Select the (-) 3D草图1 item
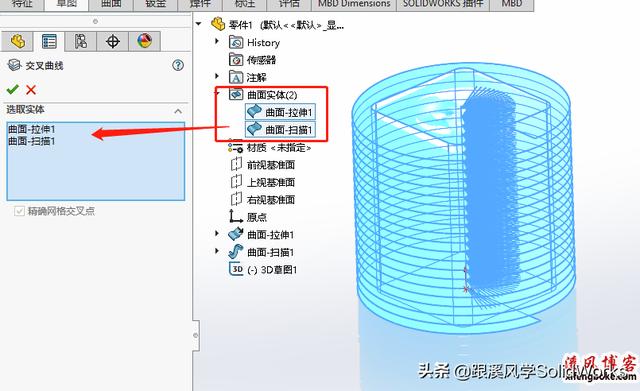 tap(273, 270)
